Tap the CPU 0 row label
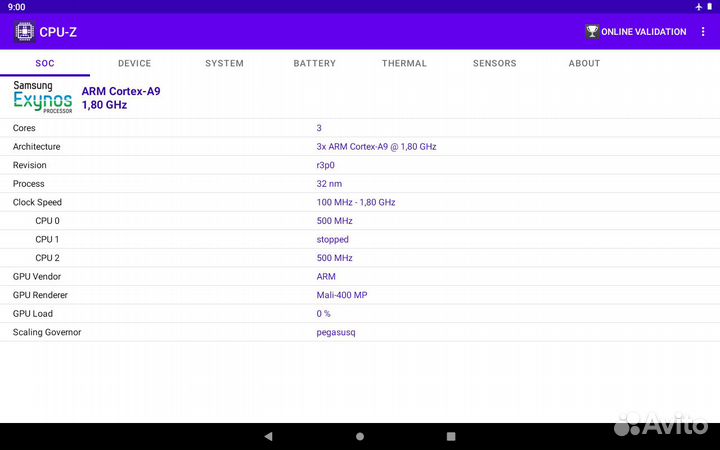This screenshot has height=450, width=720. click(x=47, y=221)
